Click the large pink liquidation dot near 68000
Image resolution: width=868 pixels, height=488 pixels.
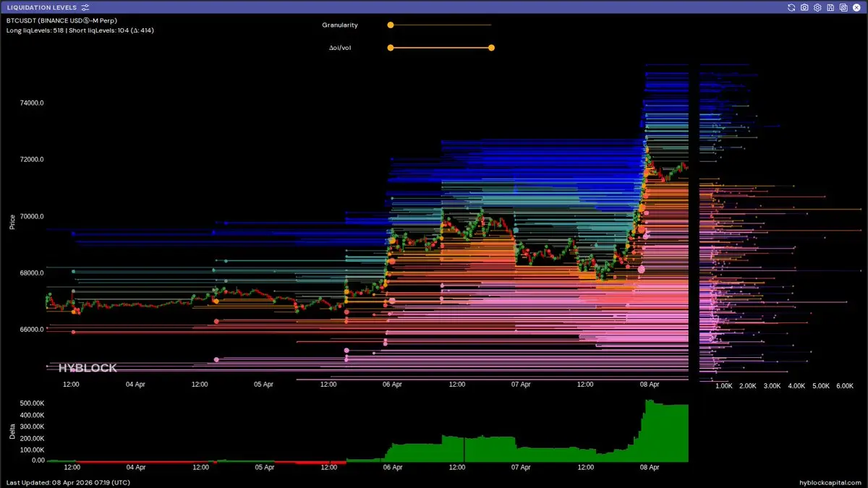tap(641, 269)
